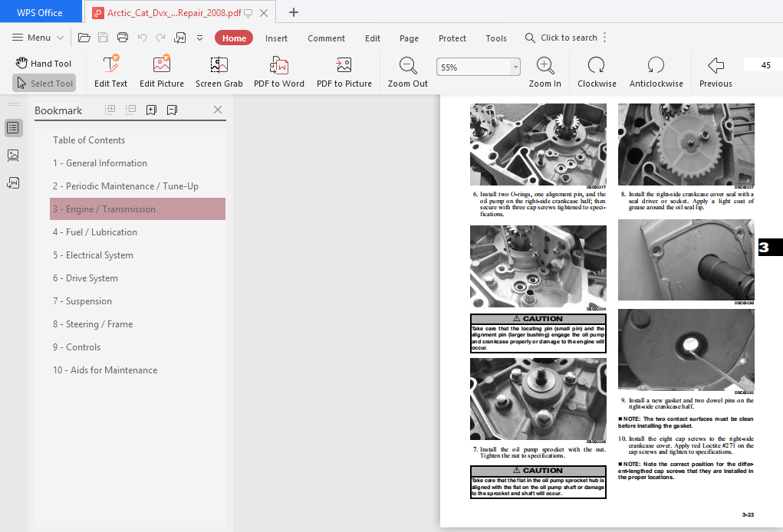Click the tab display mode icon beside filename
Image resolution: width=783 pixels, height=532 pixels.
click(248, 14)
